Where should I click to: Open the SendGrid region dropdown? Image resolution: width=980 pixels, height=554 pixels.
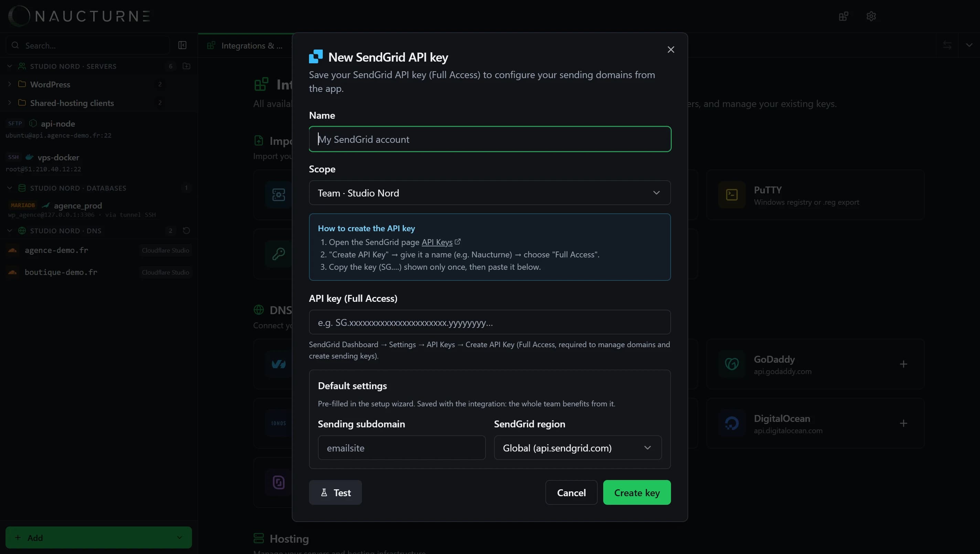(577, 448)
